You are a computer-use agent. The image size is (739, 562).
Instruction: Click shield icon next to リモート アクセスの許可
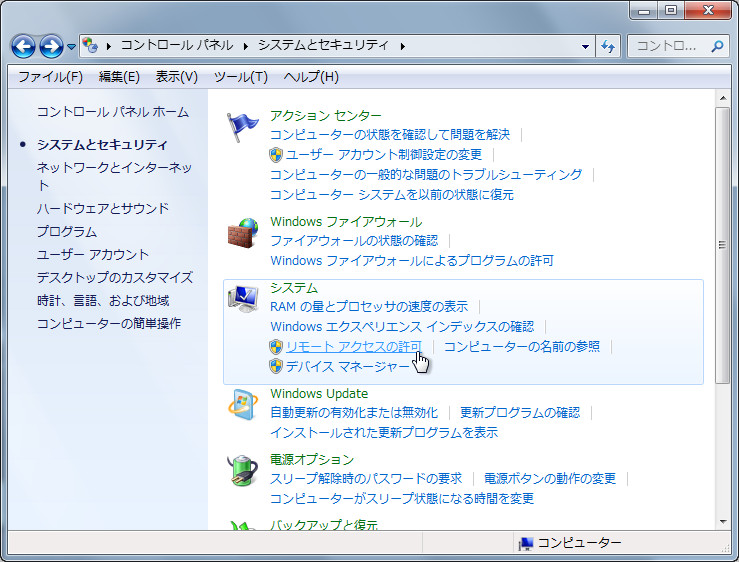coord(276,347)
